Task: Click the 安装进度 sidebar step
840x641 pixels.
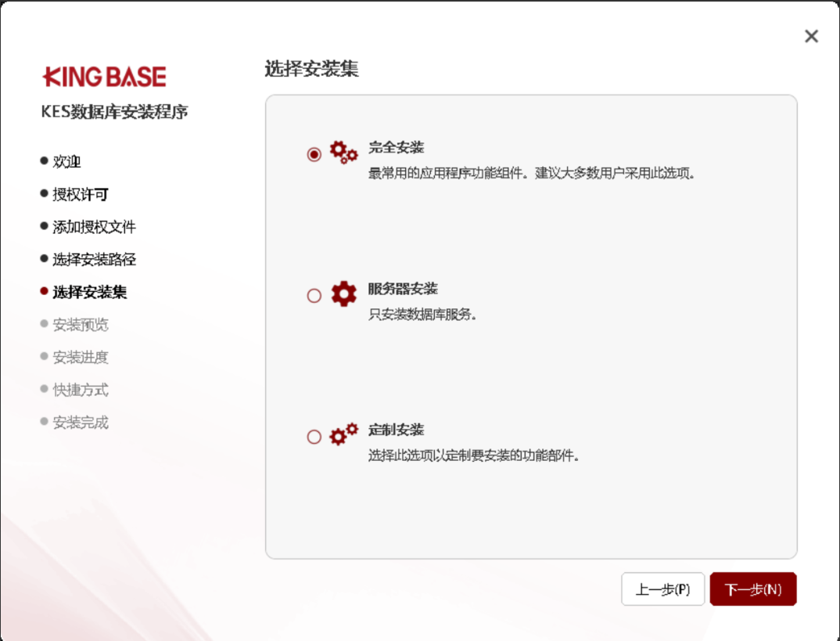Action: tap(81, 357)
